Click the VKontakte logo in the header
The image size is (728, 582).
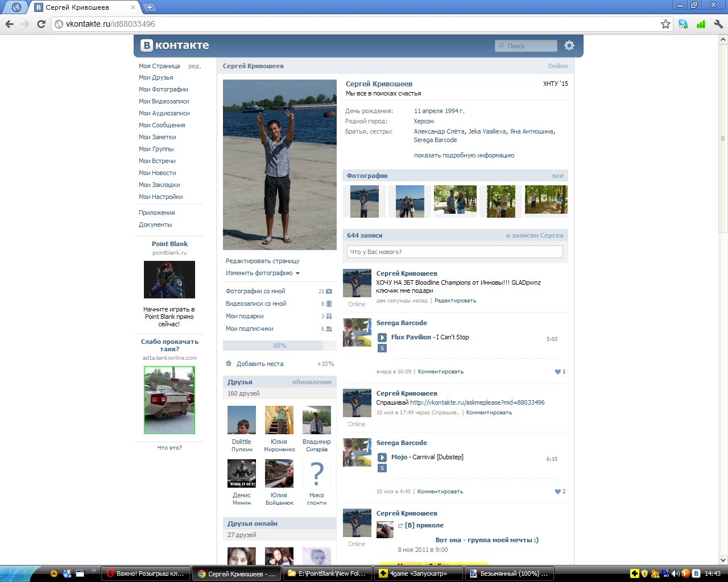click(175, 45)
